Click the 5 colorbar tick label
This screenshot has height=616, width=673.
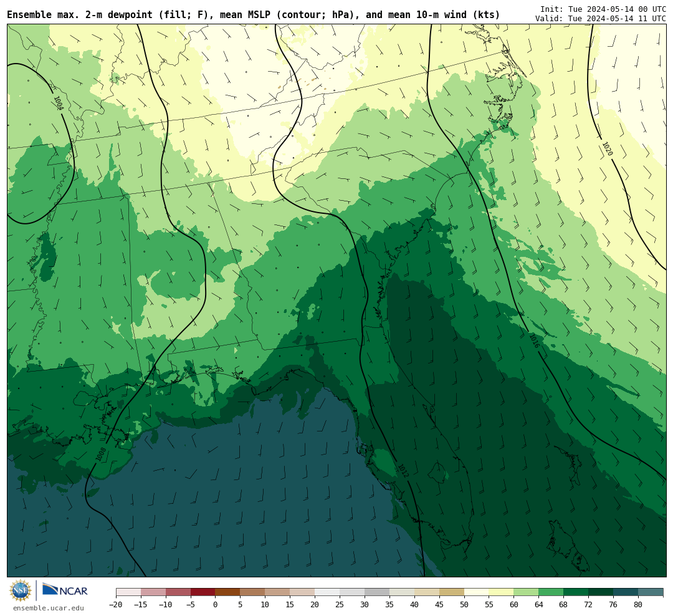[x=241, y=605]
